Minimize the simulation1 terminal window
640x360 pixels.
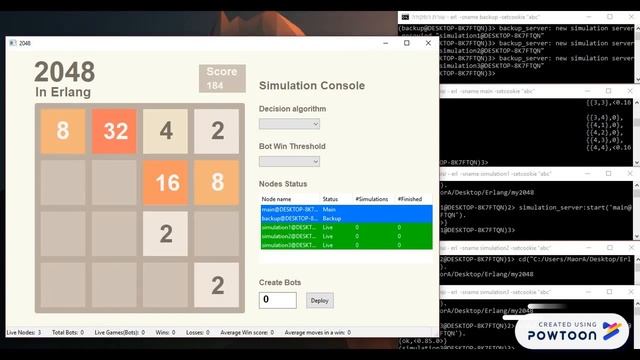point(587,173)
